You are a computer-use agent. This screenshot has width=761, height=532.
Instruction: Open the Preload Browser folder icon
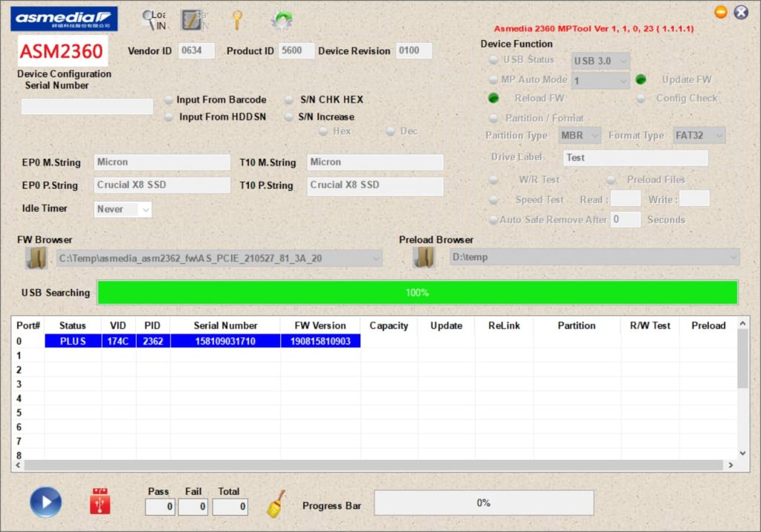(424, 257)
